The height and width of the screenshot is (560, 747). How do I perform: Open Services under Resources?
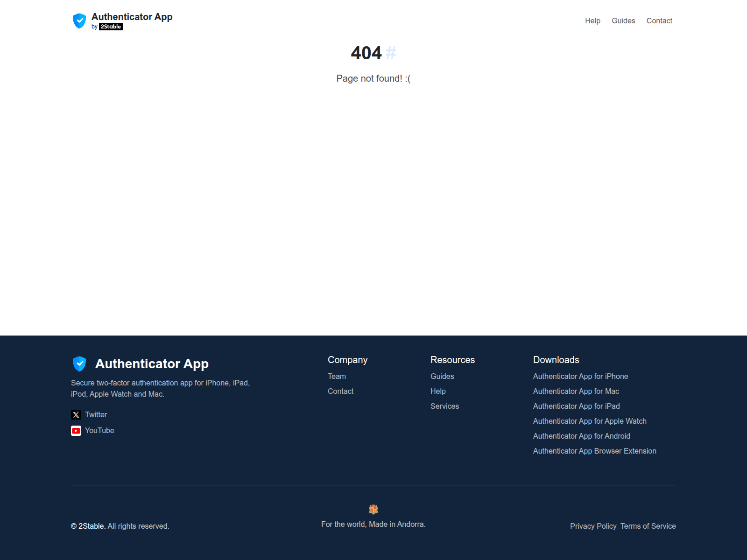pyautogui.click(x=444, y=406)
